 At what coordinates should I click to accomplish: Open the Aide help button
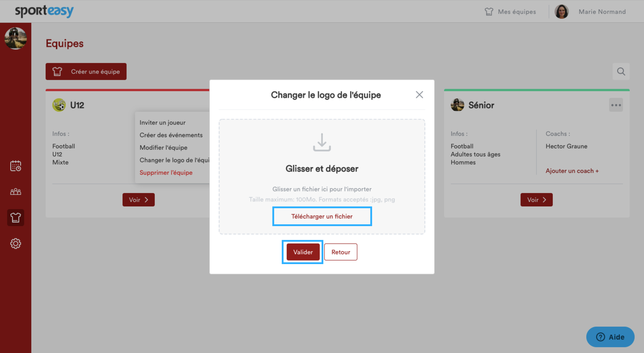click(x=610, y=337)
